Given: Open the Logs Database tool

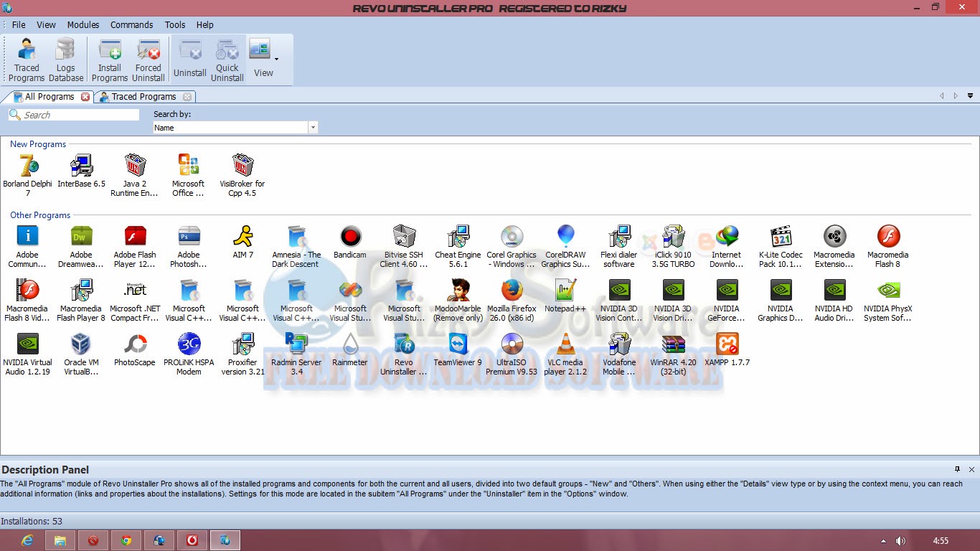Looking at the screenshot, I should coord(65,60).
